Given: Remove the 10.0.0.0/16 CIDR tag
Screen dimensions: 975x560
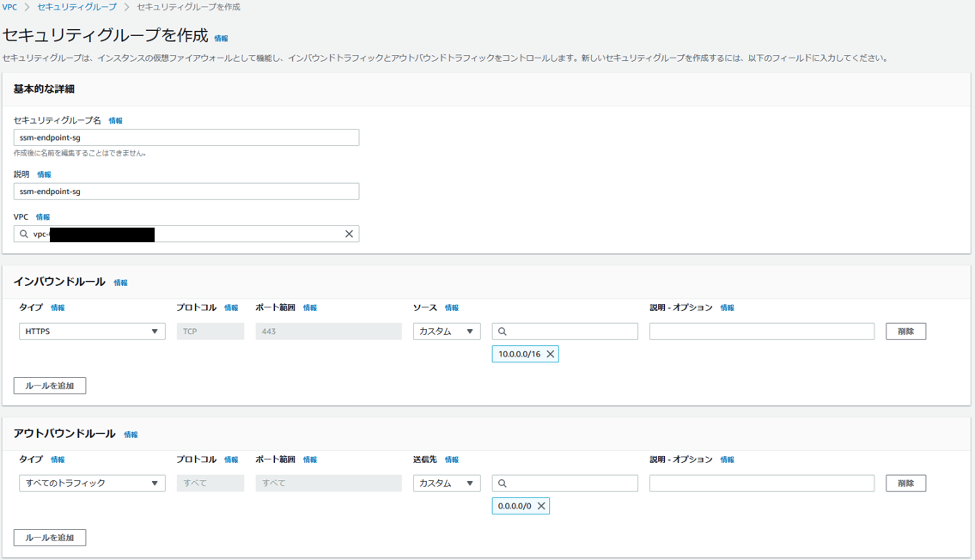Looking at the screenshot, I should (551, 354).
